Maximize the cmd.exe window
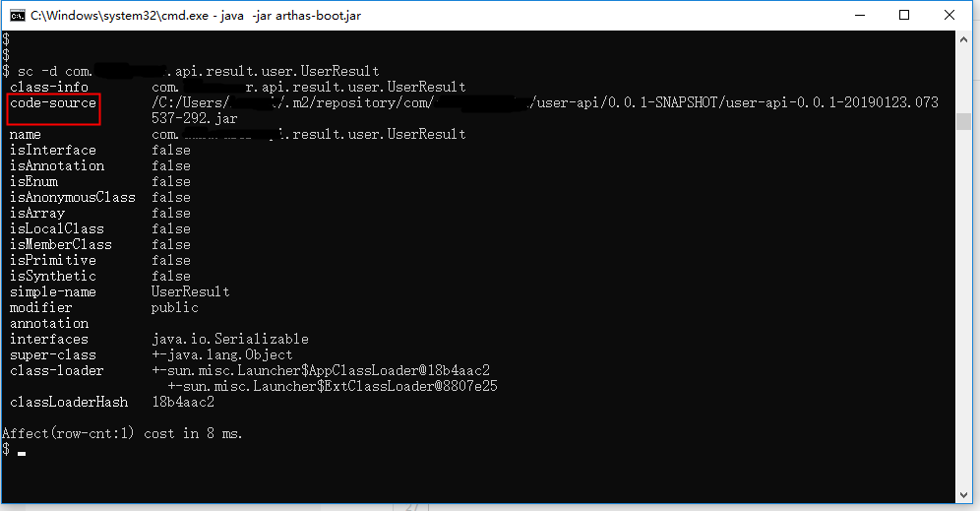This screenshot has width=980, height=511. (x=904, y=15)
